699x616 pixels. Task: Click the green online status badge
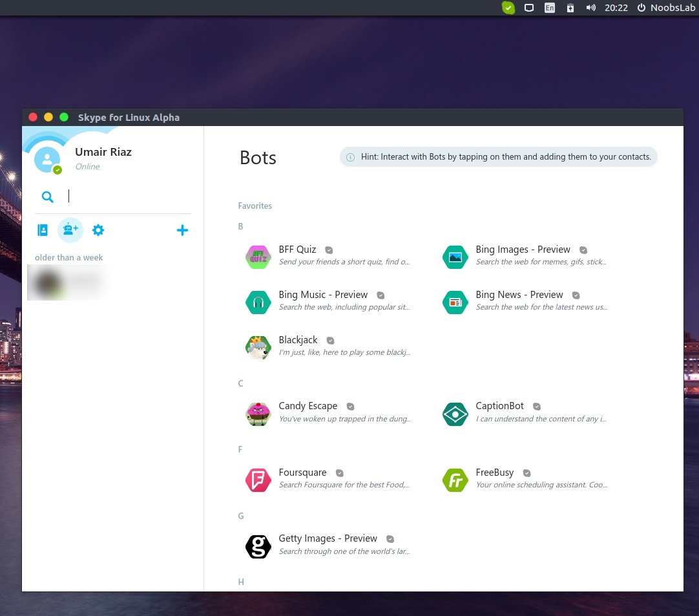pyautogui.click(x=57, y=170)
